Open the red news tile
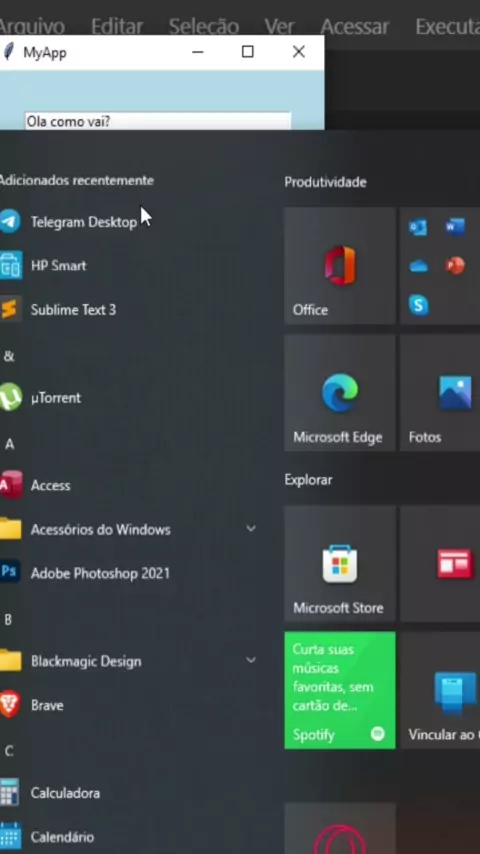 click(x=440, y=563)
